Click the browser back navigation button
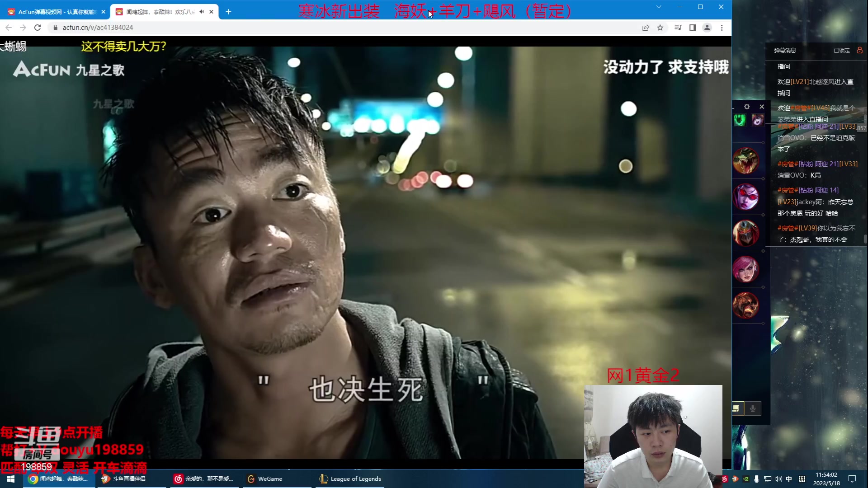Image resolution: width=868 pixels, height=488 pixels. (9, 28)
